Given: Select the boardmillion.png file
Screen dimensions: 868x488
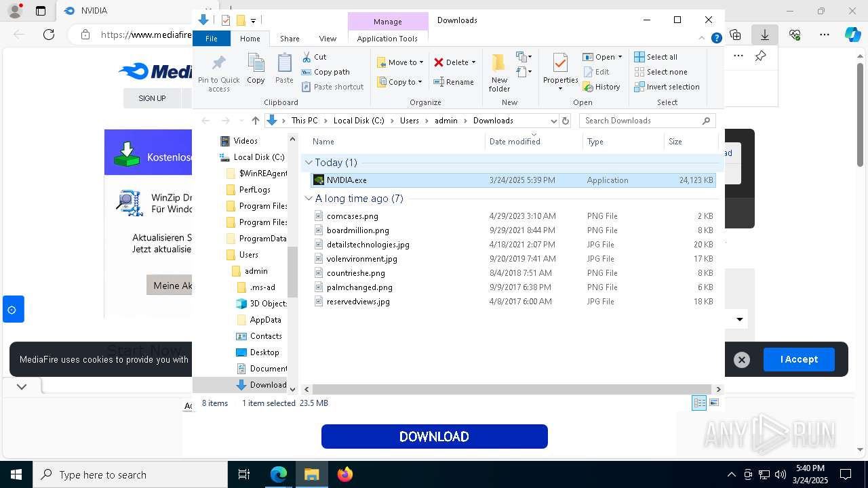Looking at the screenshot, I should [513, 230].
